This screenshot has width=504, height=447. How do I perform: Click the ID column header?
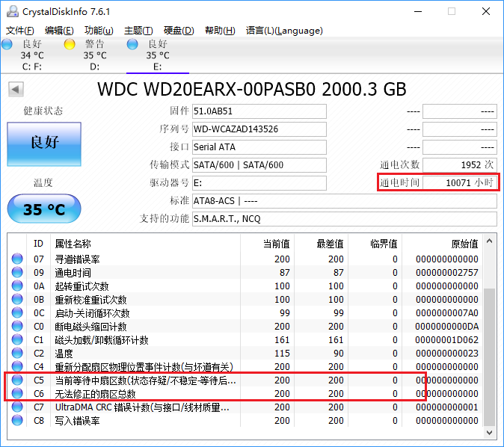click(38, 244)
